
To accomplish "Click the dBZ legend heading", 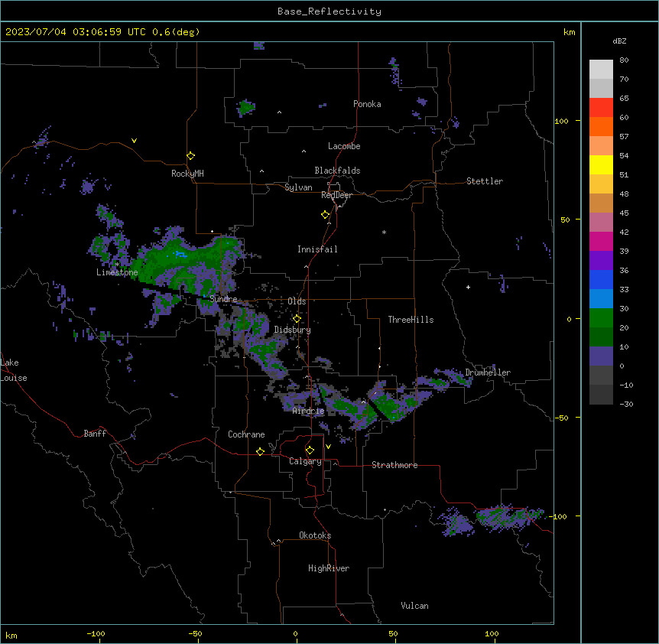I will [x=619, y=41].
